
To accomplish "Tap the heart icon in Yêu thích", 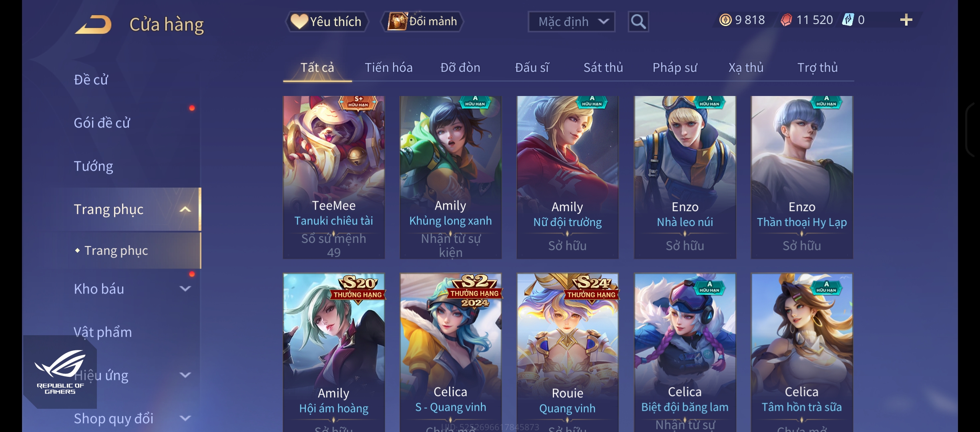I will (299, 21).
